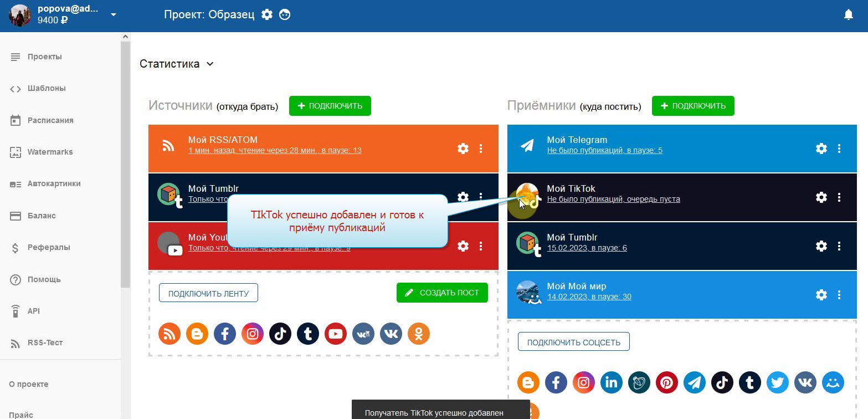The image size is (868, 419).
Task: Click the sidebar vertical scrollbar
Action: pos(126,166)
